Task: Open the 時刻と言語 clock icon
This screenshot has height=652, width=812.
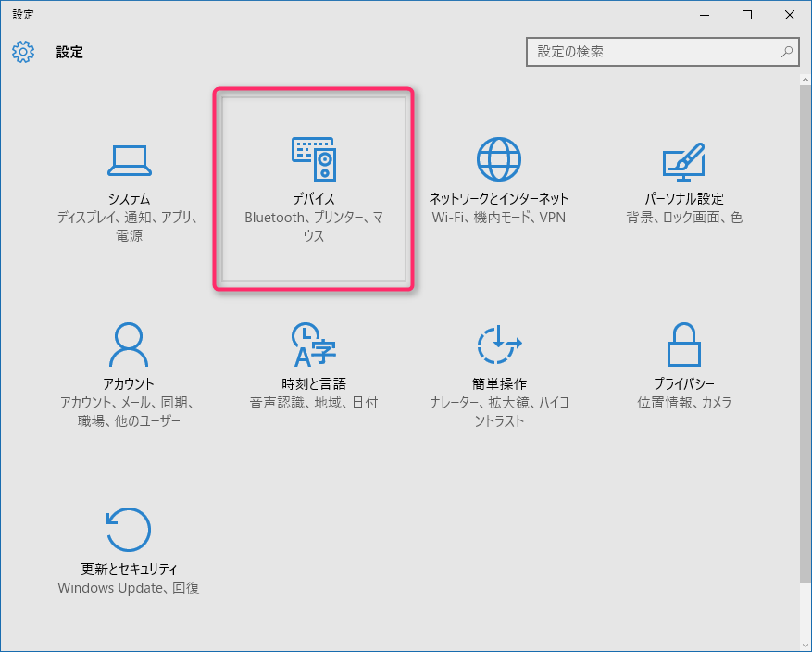Action: (x=313, y=347)
